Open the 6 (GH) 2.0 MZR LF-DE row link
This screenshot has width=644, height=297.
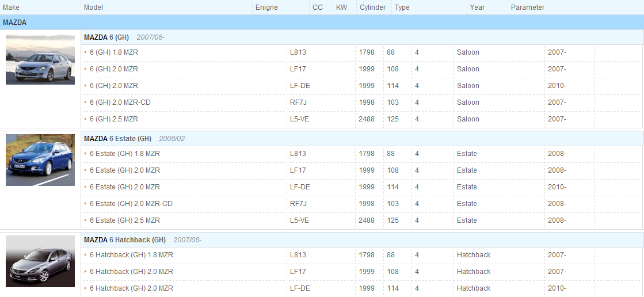(x=114, y=86)
